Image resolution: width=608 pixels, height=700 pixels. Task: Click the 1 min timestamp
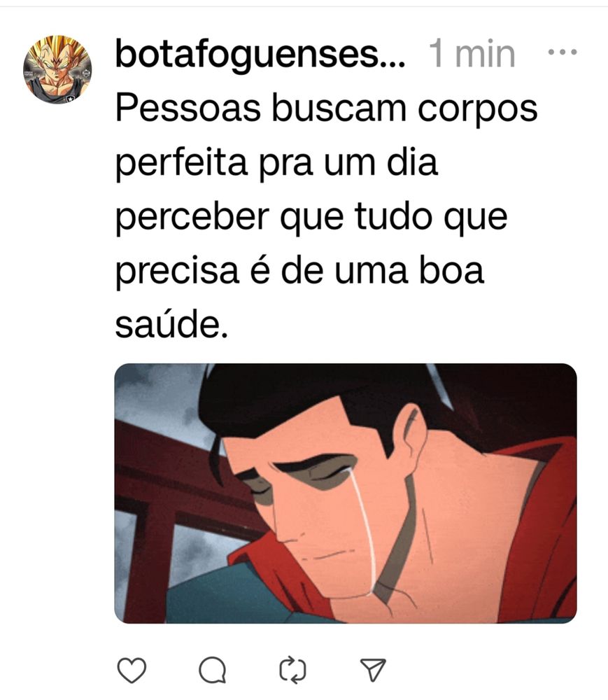pos(472,54)
